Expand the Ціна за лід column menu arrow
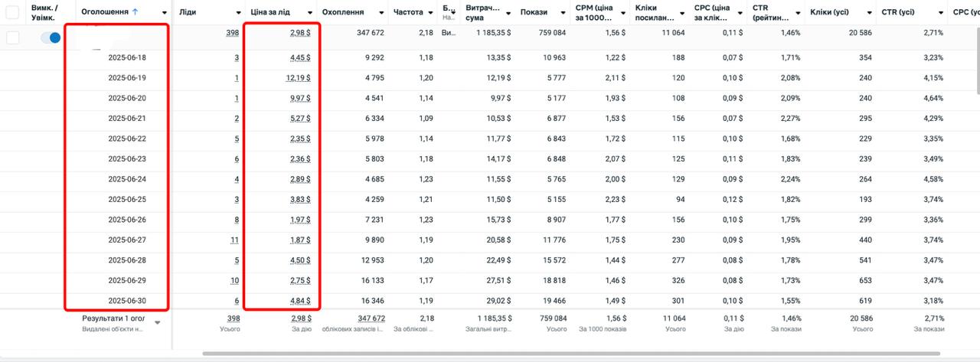Viewport: 980px width, 362px height. click(x=309, y=13)
